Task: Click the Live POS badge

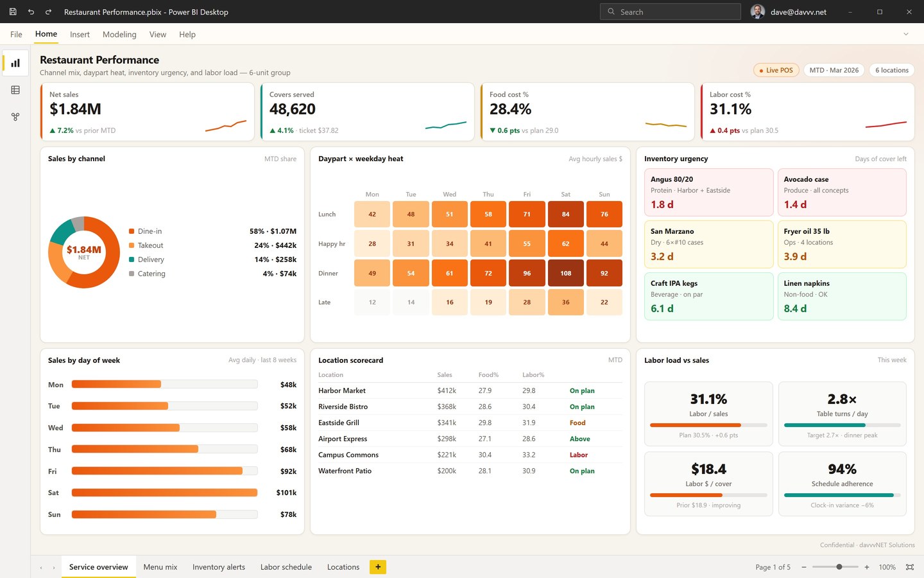Action: point(776,70)
